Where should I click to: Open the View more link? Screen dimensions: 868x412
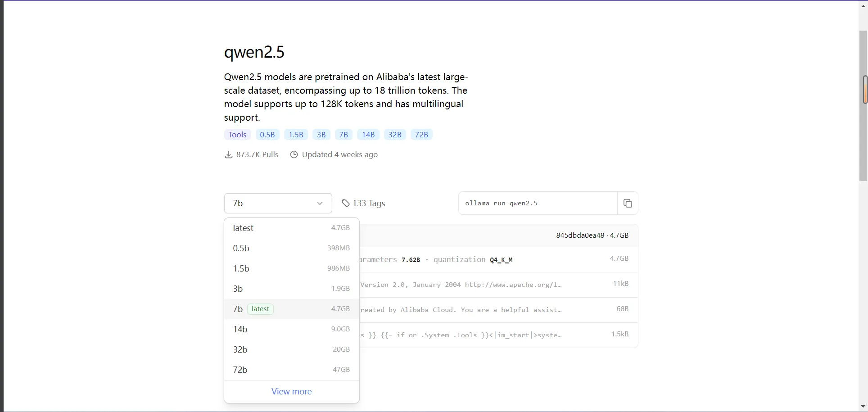[291, 392]
